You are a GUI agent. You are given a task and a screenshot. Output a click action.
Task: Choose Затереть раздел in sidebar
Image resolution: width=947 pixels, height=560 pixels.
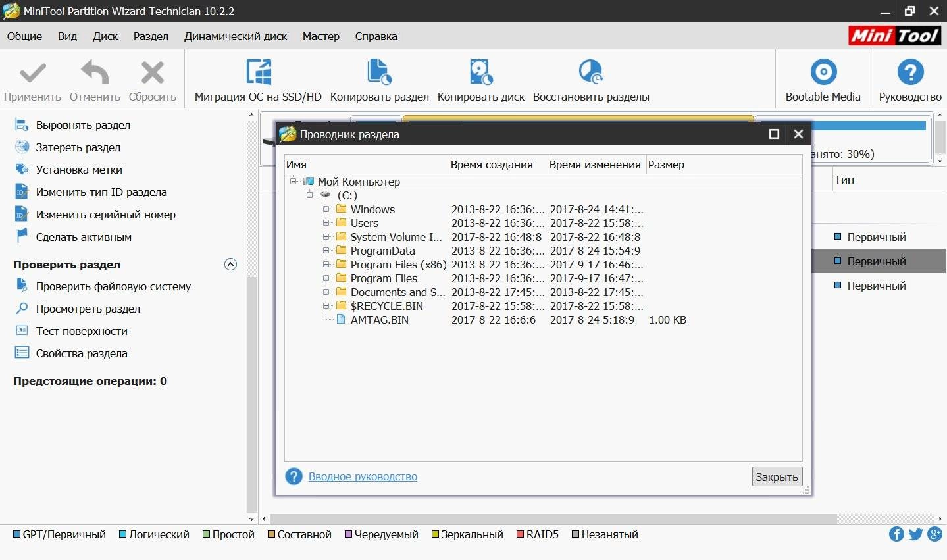[x=78, y=147]
